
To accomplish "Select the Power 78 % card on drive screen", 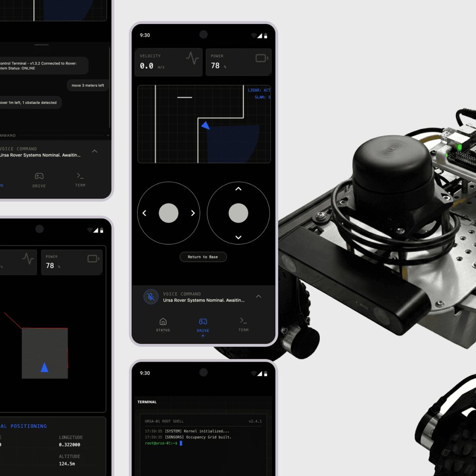I will 238,62.
